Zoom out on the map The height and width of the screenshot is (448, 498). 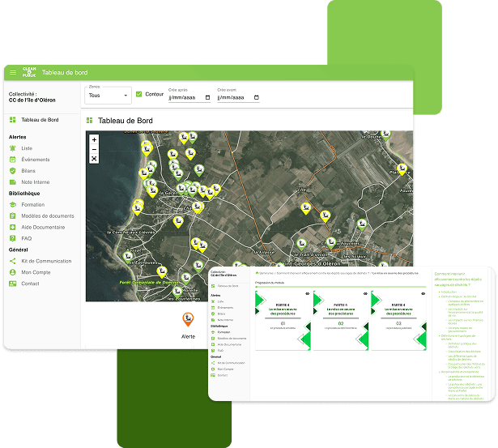pos(94,149)
